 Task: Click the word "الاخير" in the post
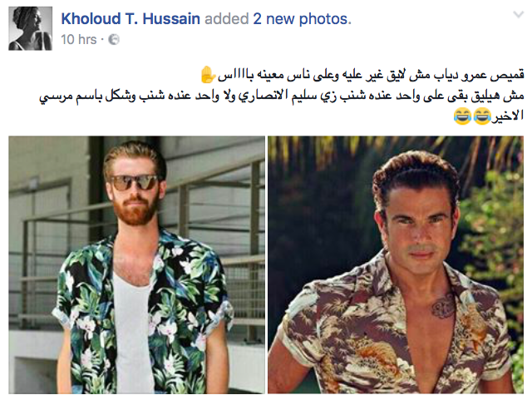[x=508, y=116]
